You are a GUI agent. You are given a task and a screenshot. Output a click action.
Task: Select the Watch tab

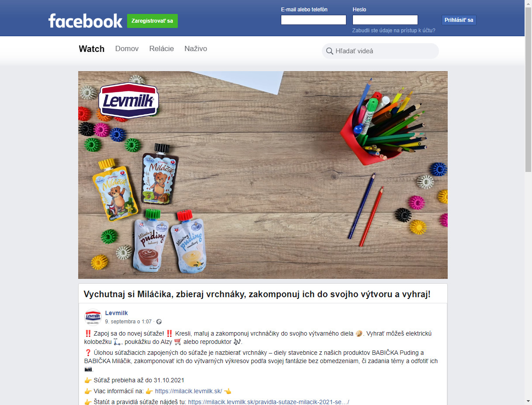point(92,49)
